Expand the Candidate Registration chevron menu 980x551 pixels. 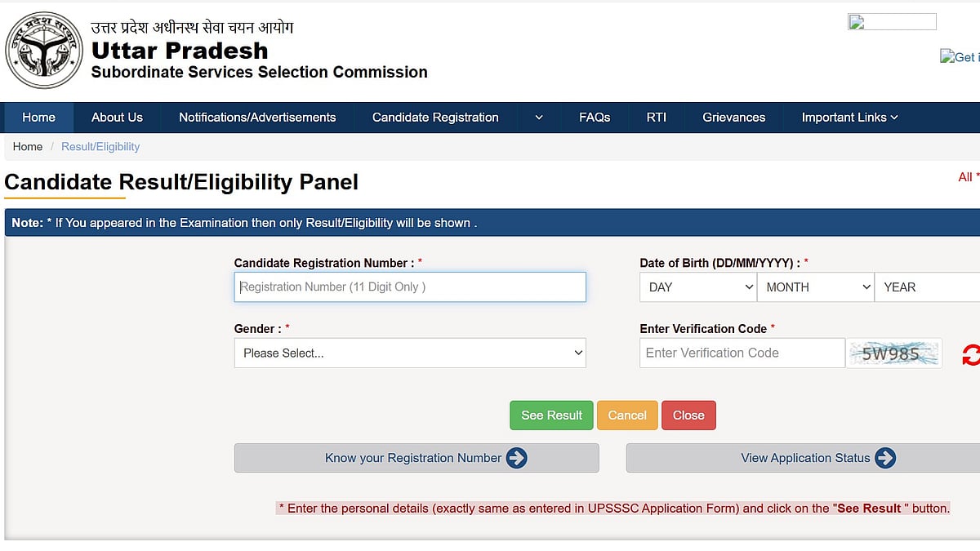(x=538, y=117)
